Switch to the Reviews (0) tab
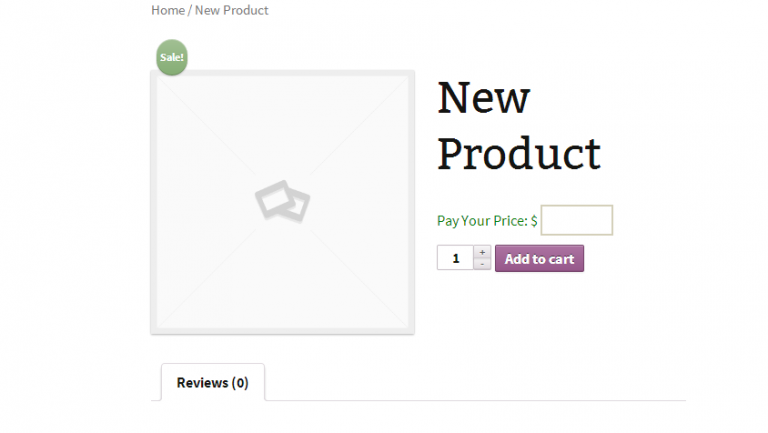 coord(212,382)
